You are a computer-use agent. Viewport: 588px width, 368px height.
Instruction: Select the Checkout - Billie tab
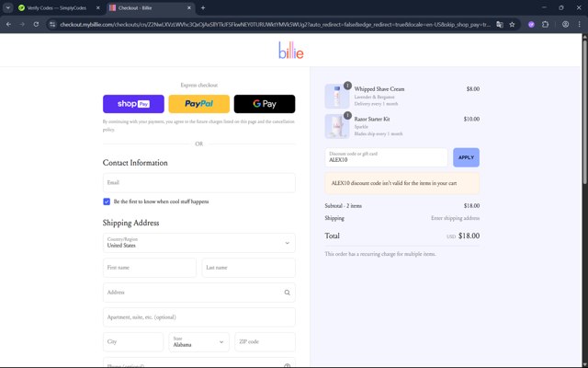click(x=151, y=8)
